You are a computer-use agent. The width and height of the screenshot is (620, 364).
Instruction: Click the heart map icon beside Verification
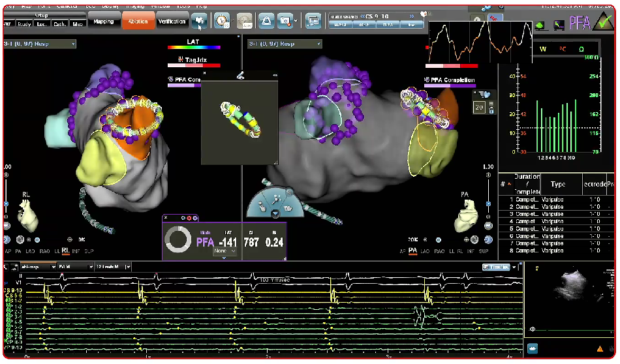[200, 22]
